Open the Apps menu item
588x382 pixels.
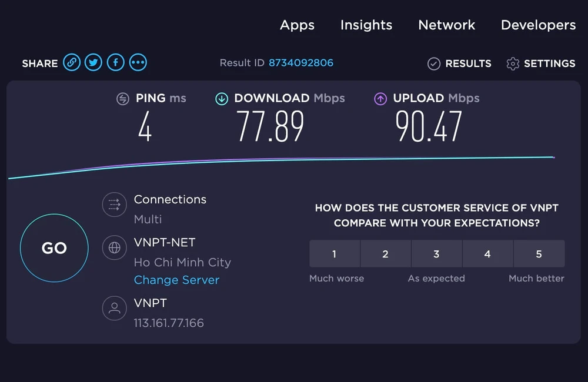(297, 25)
